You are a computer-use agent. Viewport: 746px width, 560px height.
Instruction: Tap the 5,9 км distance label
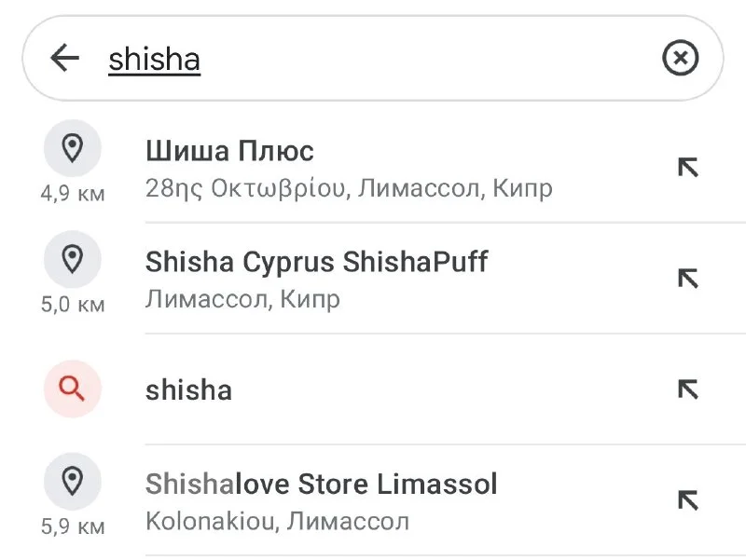pos(73,526)
